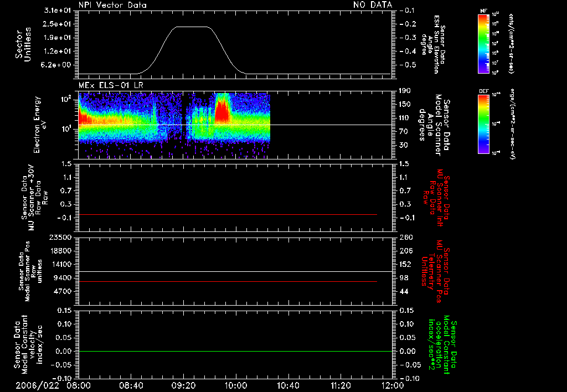Screen dimensions: 567x392
Task: Click the 'Model Scanner Pos Raw' axis title
Action: coord(30,271)
